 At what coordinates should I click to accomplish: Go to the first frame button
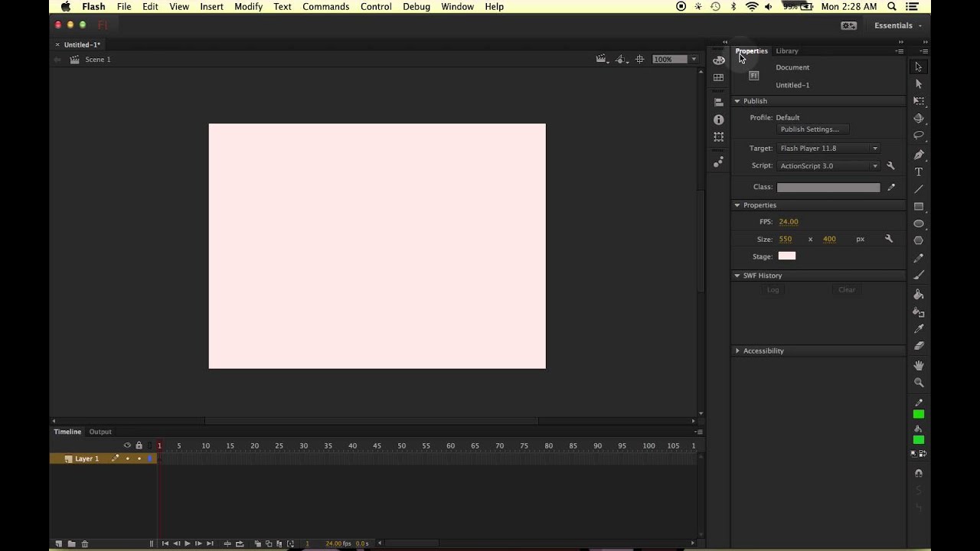(165, 543)
